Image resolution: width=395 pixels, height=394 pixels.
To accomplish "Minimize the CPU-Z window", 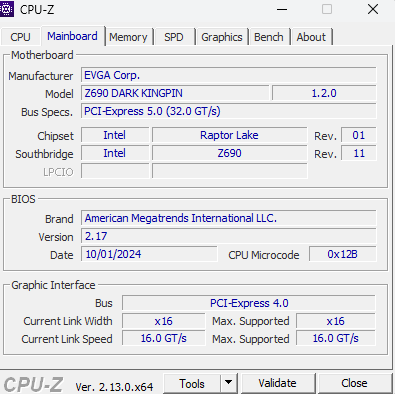I will click(282, 9).
